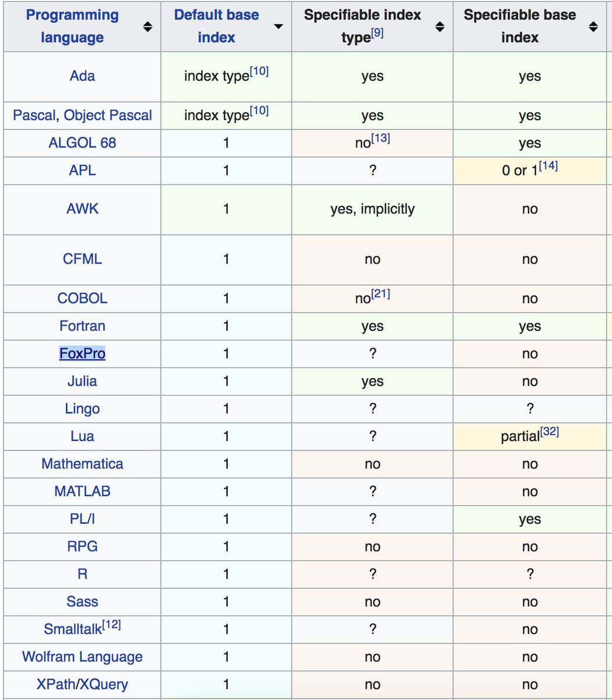Open the Fortran link
Image resolution: width=612 pixels, height=700 pixels.
[82, 325]
